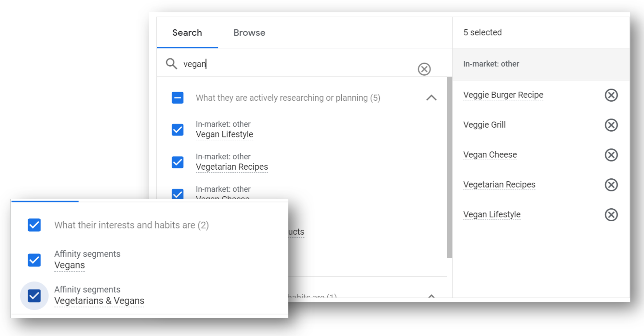This screenshot has width=644, height=336.
Task: Uncheck the Vegan Lifestyle in-market segment
Action: click(177, 130)
